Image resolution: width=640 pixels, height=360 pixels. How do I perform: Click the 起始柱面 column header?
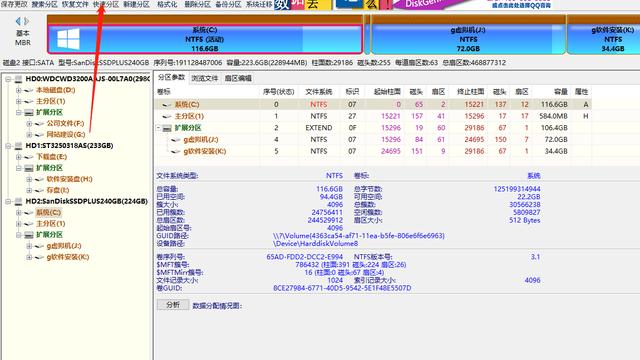pyautogui.click(x=384, y=92)
